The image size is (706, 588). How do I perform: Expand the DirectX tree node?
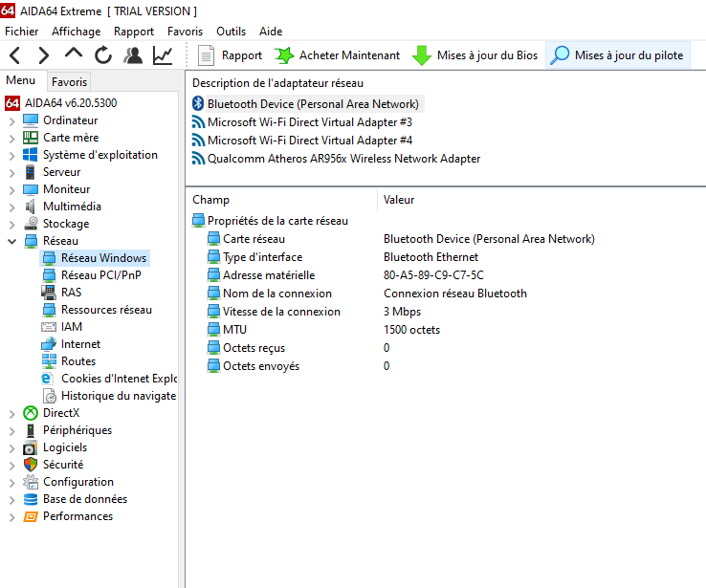(x=12, y=413)
